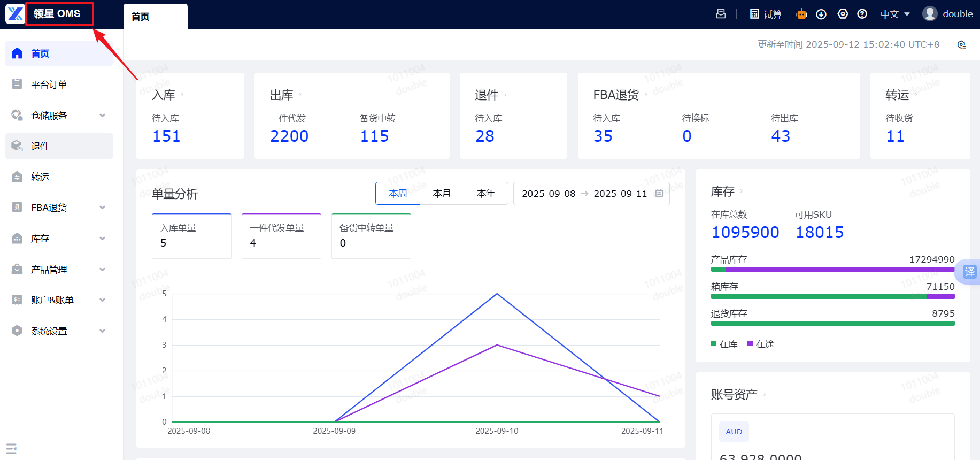Select the 本周 time range option
980x460 pixels.
pyautogui.click(x=397, y=193)
